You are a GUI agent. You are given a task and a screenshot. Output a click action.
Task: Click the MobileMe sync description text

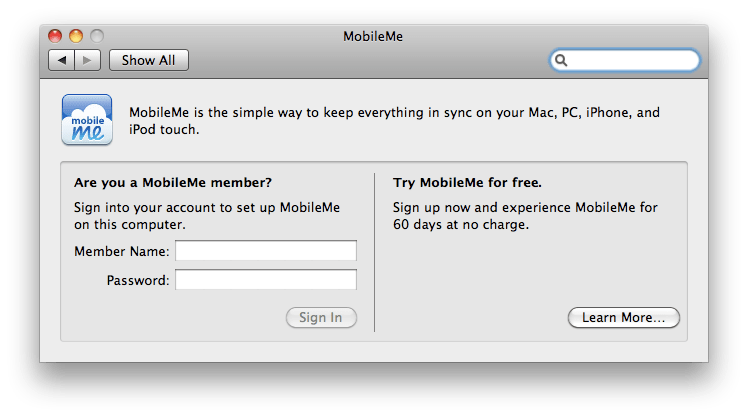tap(395, 121)
